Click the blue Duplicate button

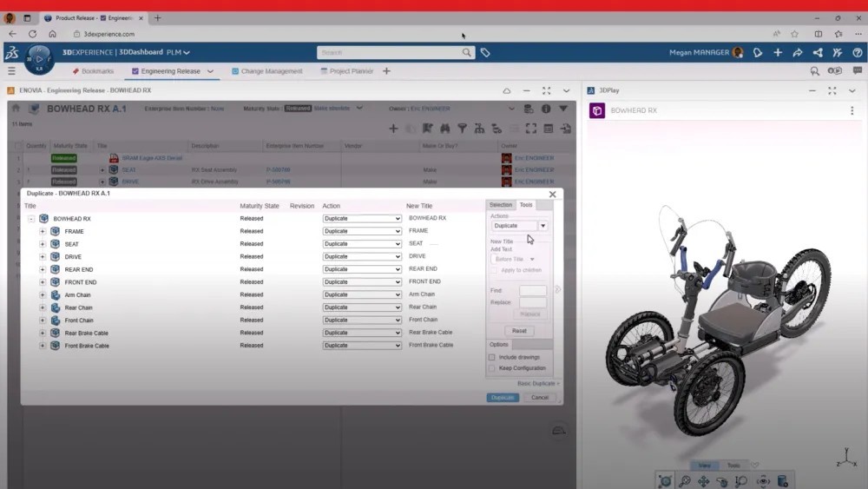pyautogui.click(x=503, y=398)
